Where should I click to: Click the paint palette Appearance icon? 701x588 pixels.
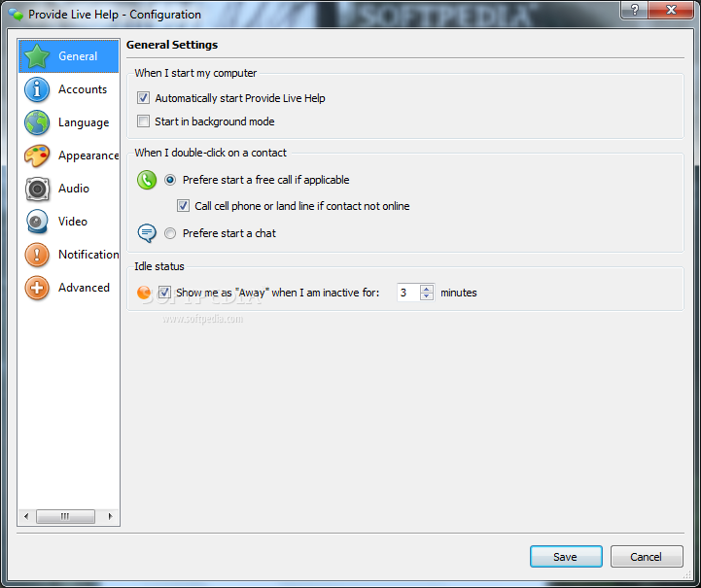coord(37,156)
